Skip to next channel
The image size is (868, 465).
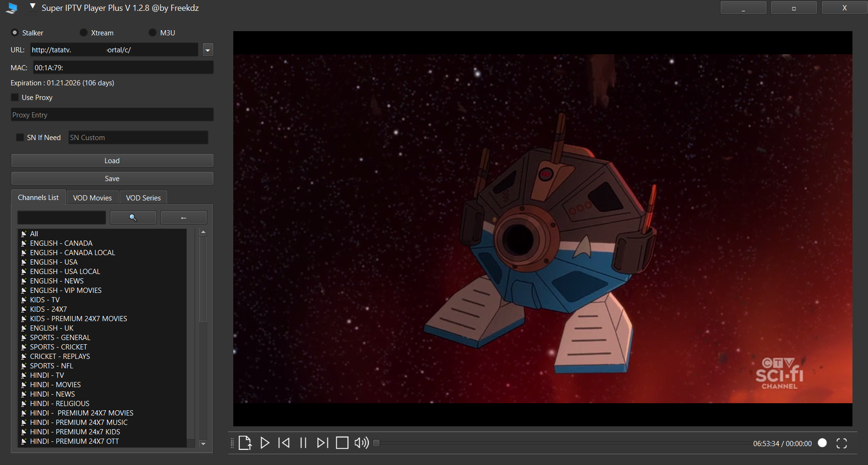[x=322, y=443]
